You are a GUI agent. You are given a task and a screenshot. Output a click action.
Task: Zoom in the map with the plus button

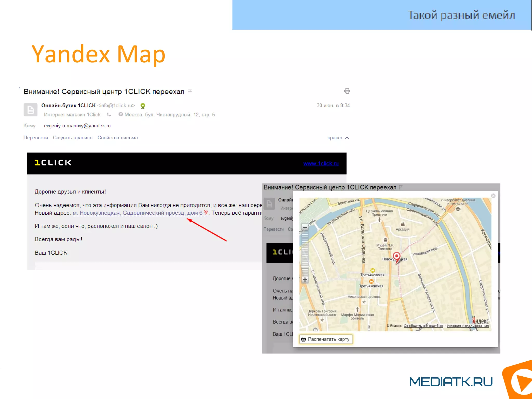(x=305, y=280)
